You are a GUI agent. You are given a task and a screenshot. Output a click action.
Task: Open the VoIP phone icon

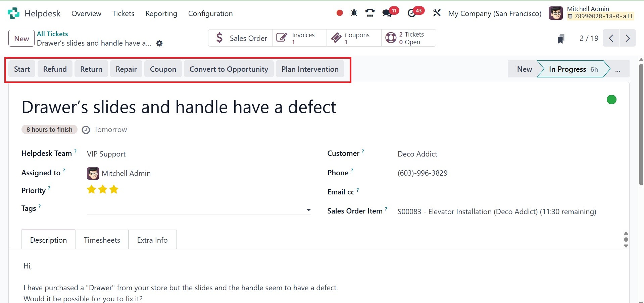pos(370,13)
